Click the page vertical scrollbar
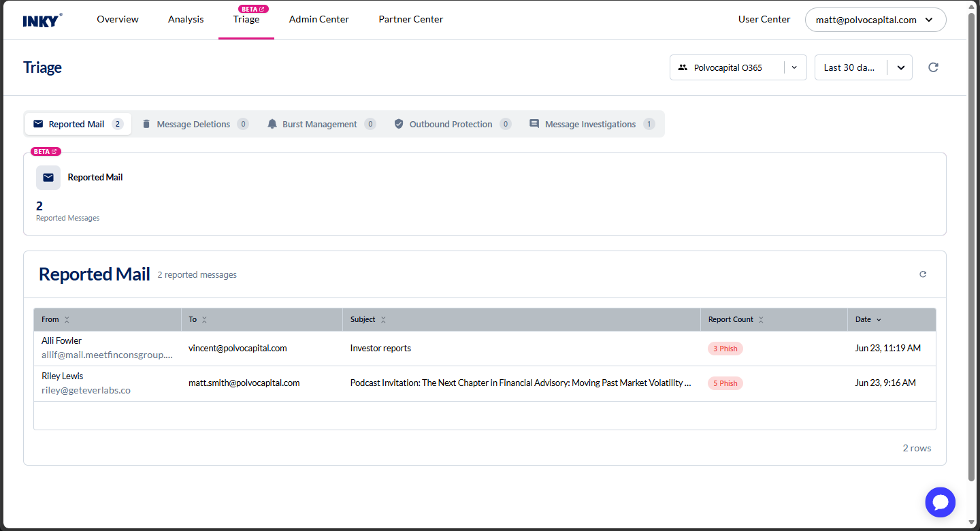The image size is (980, 531). click(x=972, y=248)
